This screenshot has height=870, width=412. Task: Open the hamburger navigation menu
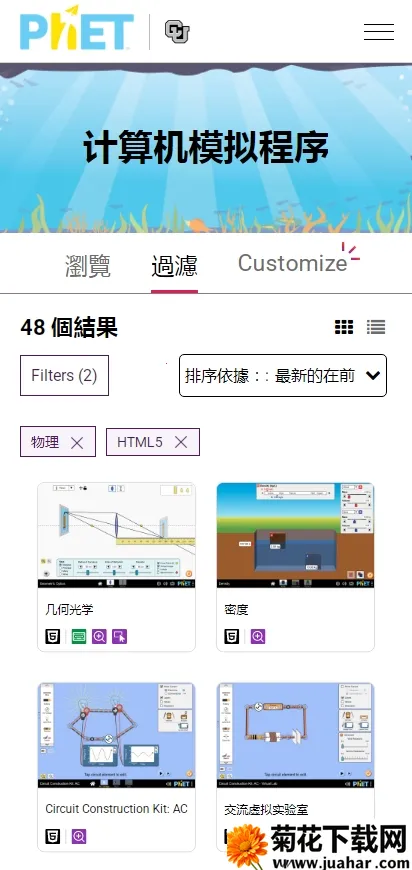click(x=379, y=32)
